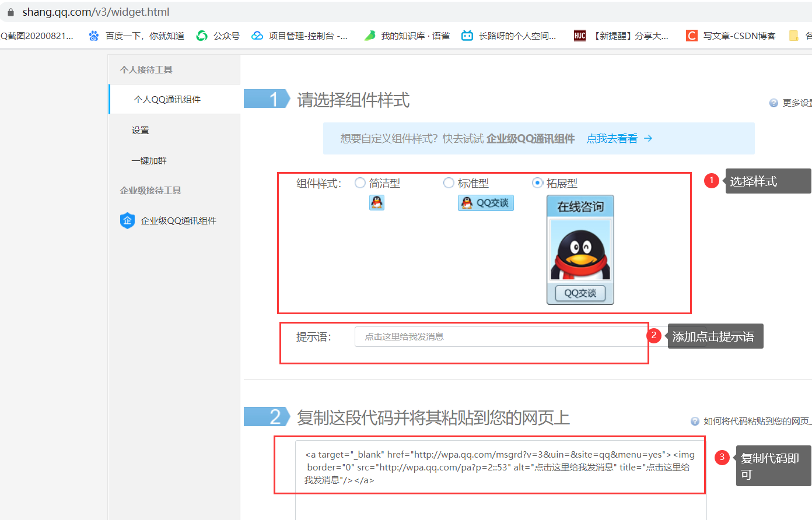The width and height of the screenshot is (812, 520).
Task: Click the large penguin avatar image
Action: click(x=580, y=250)
